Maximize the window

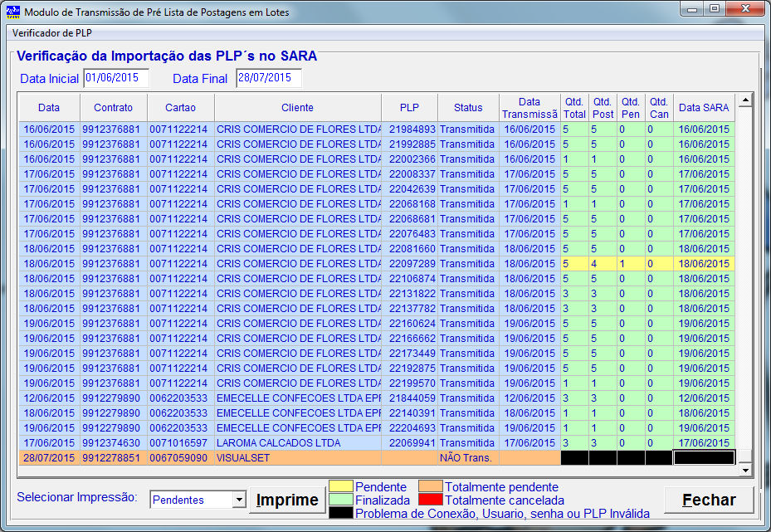point(715,9)
